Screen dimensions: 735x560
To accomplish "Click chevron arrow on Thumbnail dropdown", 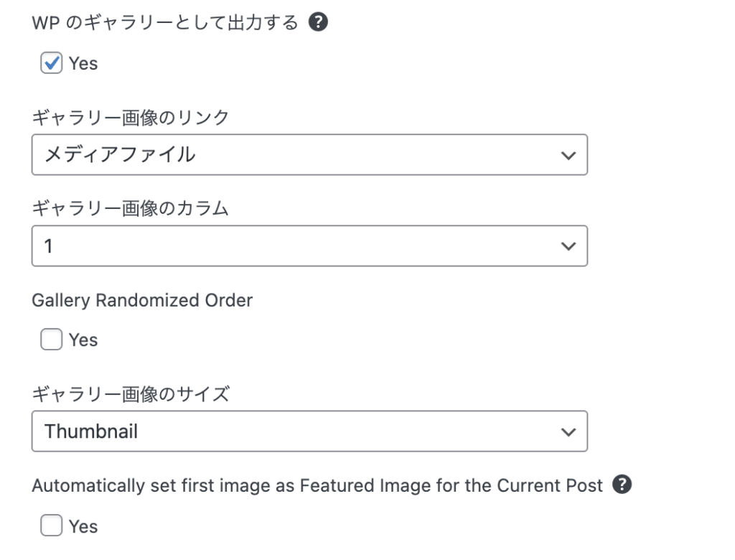I will click(x=568, y=431).
